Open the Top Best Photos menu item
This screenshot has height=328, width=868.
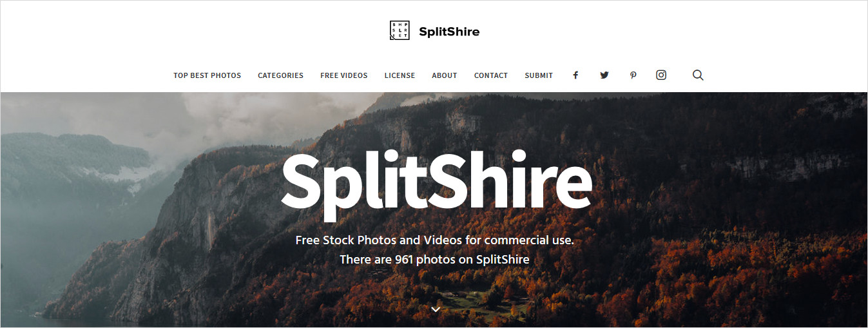[x=207, y=75]
